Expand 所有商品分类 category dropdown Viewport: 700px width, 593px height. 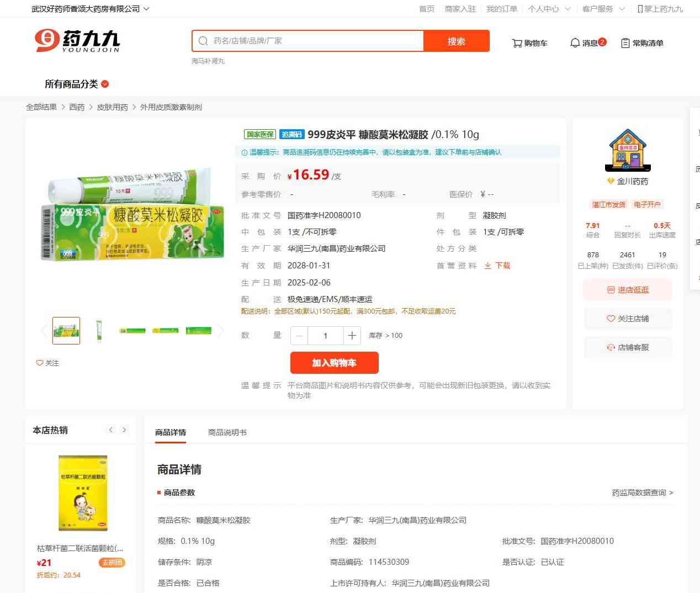pos(105,84)
